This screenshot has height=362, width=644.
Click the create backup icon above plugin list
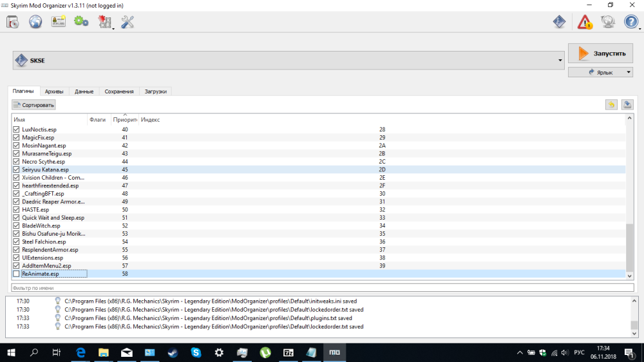coord(627,105)
